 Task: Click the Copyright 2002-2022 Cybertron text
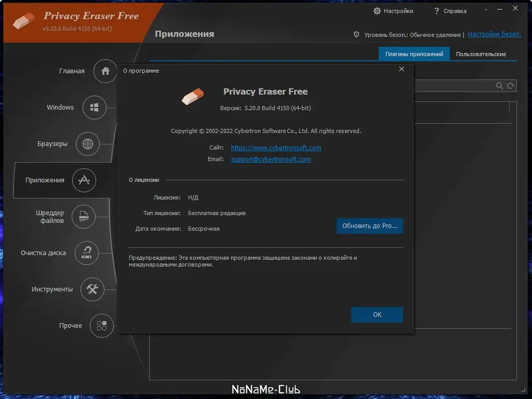coord(266,131)
